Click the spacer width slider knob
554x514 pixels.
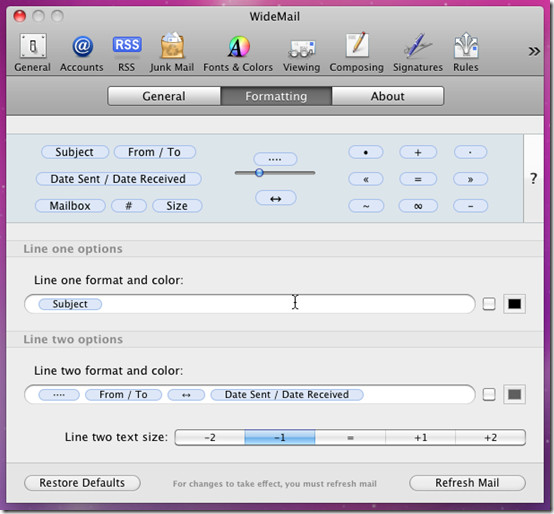(259, 173)
